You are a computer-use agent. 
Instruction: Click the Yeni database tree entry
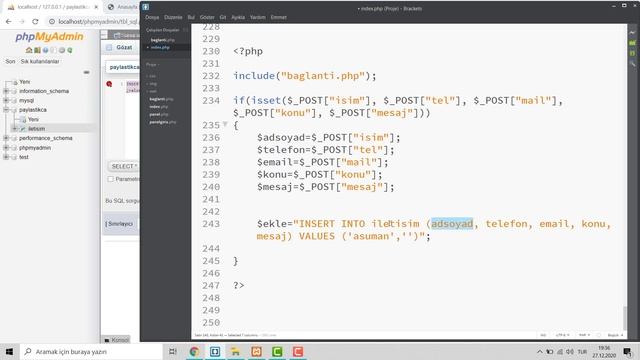24,82
